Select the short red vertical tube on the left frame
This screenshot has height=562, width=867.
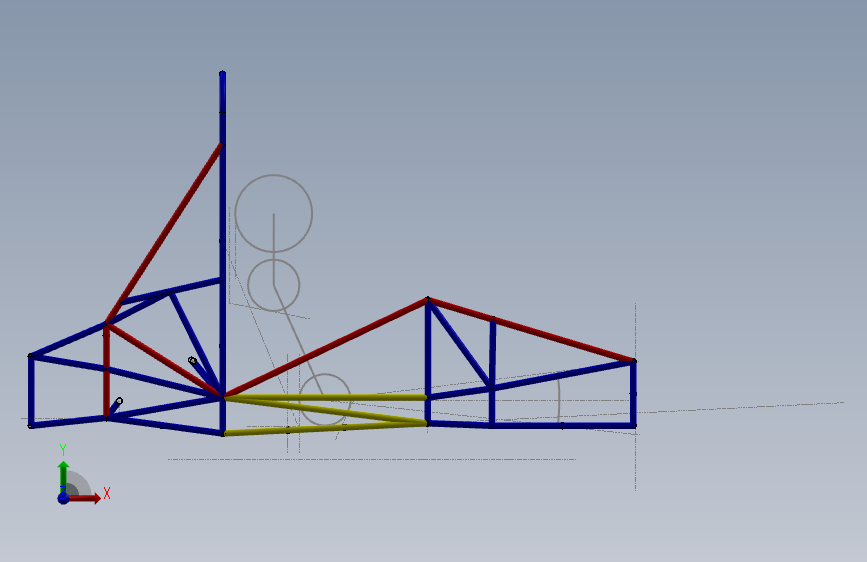(106, 372)
